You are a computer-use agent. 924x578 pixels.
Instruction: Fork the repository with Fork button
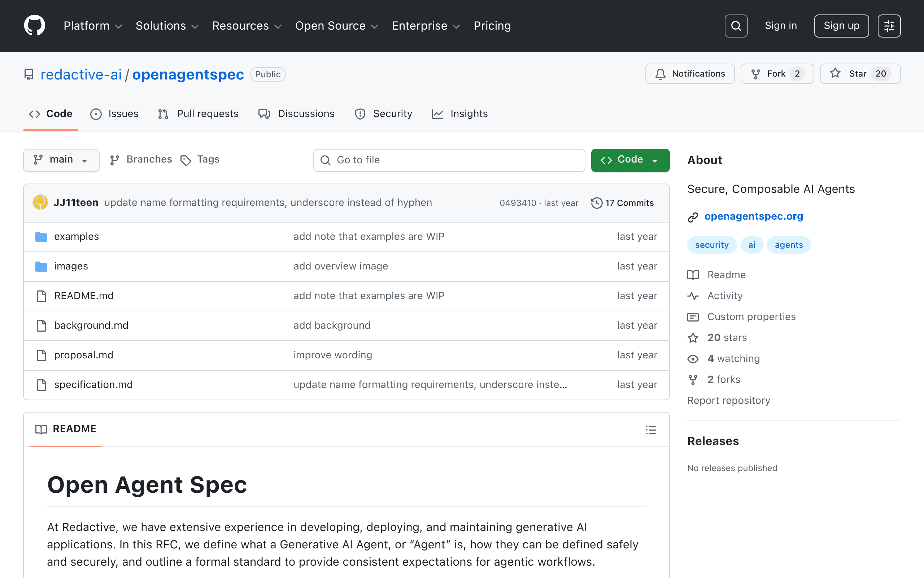click(x=777, y=74)
